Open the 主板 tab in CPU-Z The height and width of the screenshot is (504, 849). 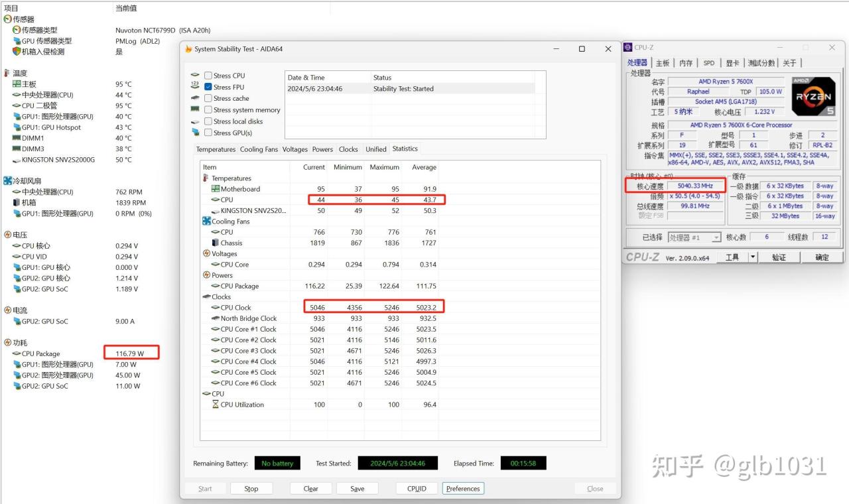click(663, 63)
